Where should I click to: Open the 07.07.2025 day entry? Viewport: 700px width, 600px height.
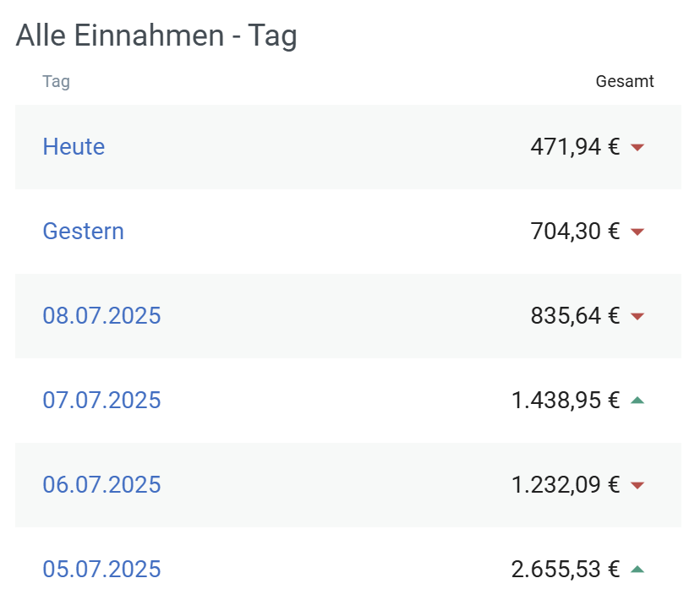101,401
